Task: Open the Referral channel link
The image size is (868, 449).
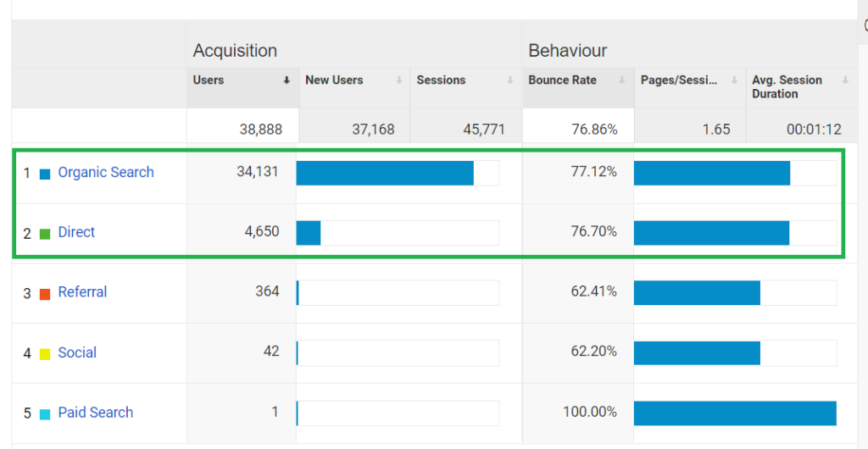Action: coord(82,292)
